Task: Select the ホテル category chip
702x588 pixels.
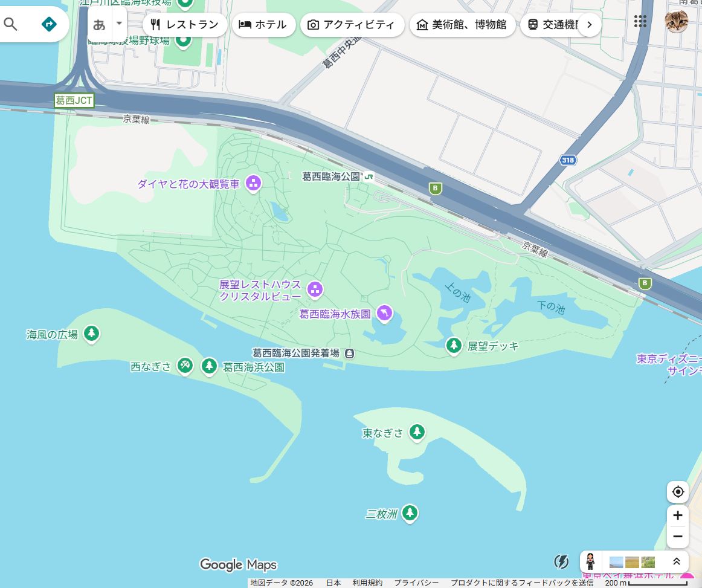Action: tap(263, 25)
